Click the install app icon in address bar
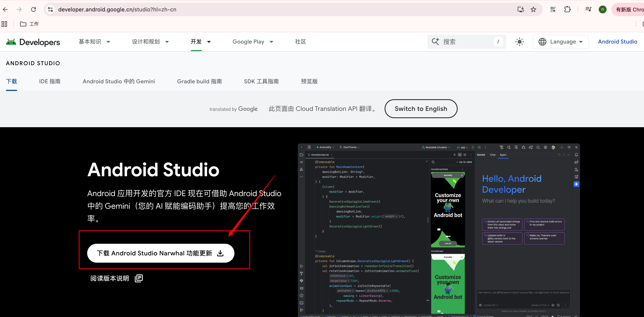This screenshot has height=317, width=644. click(x=521, y=9)
